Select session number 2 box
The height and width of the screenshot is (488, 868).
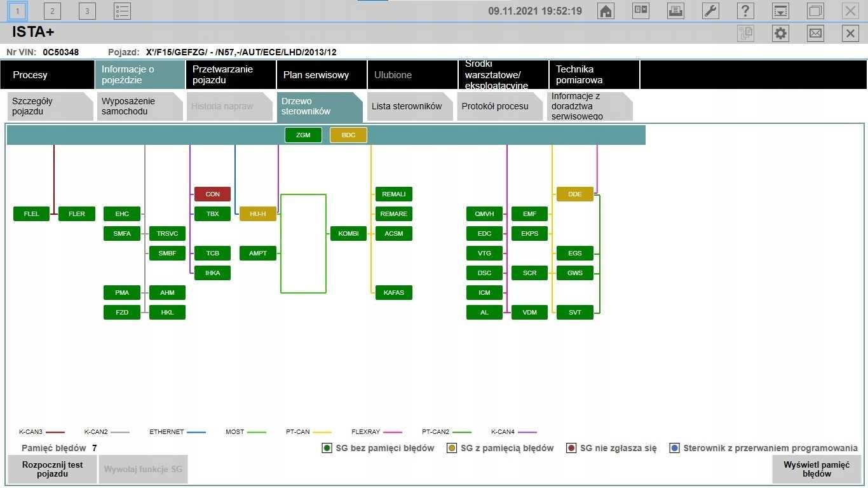(52, 11)
